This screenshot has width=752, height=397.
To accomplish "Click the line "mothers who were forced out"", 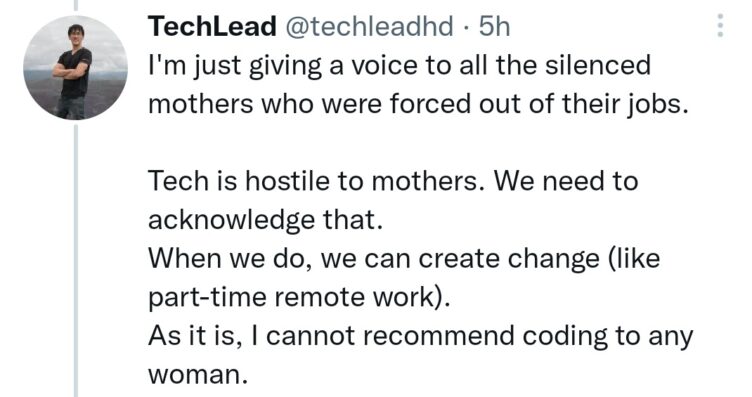I will [x=418, y=104].
